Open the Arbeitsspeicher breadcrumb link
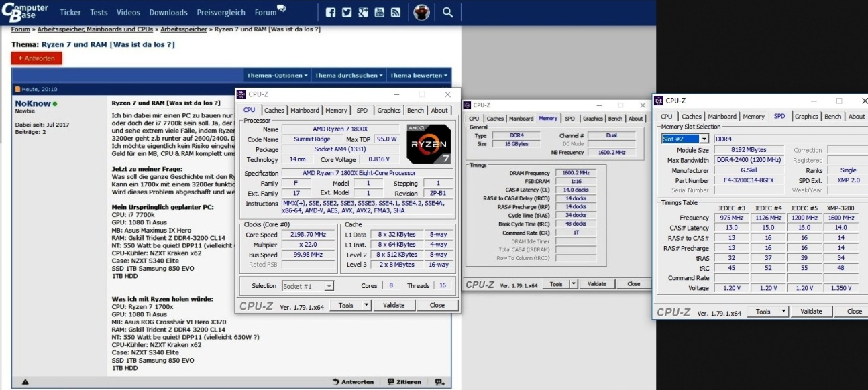 click(x=185, y=29)
